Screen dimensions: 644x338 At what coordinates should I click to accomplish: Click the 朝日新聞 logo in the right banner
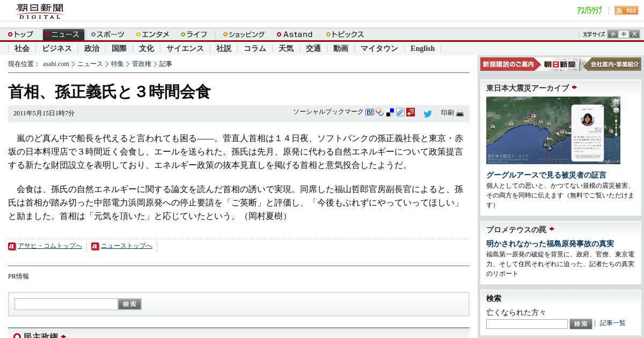559,64
